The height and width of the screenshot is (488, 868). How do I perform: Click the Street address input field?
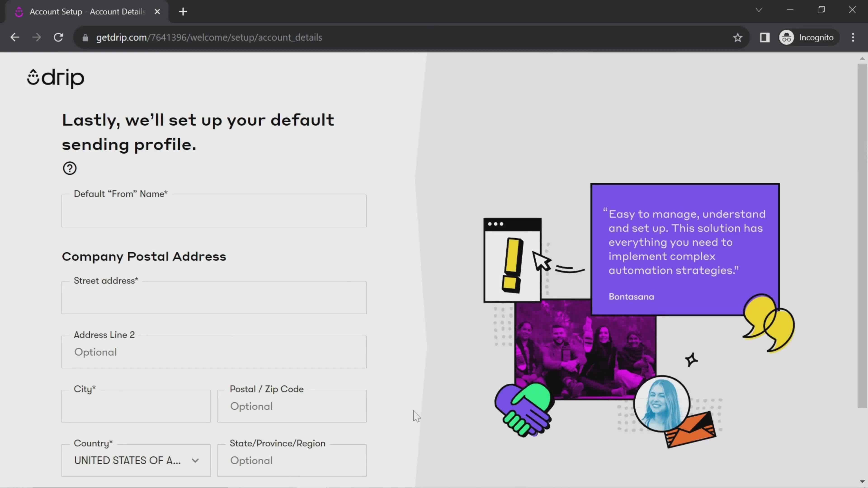tap(214, 297)
